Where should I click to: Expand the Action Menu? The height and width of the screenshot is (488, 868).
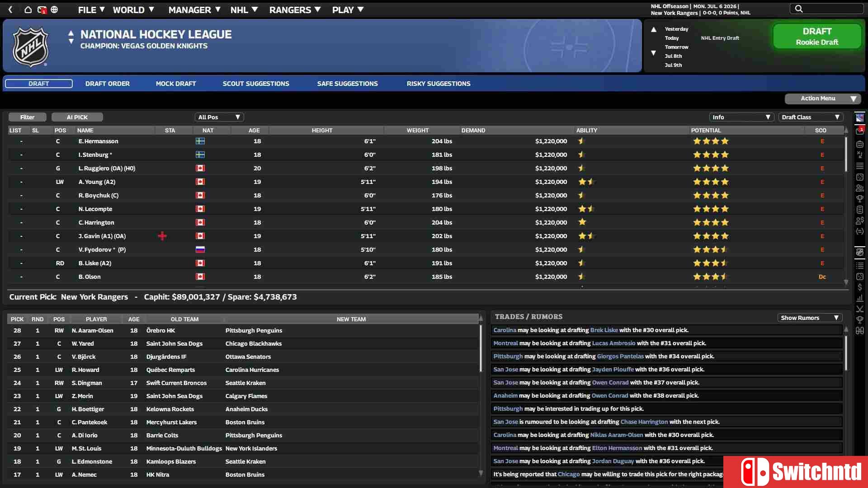pyautogui.click(x=822, y=99)
